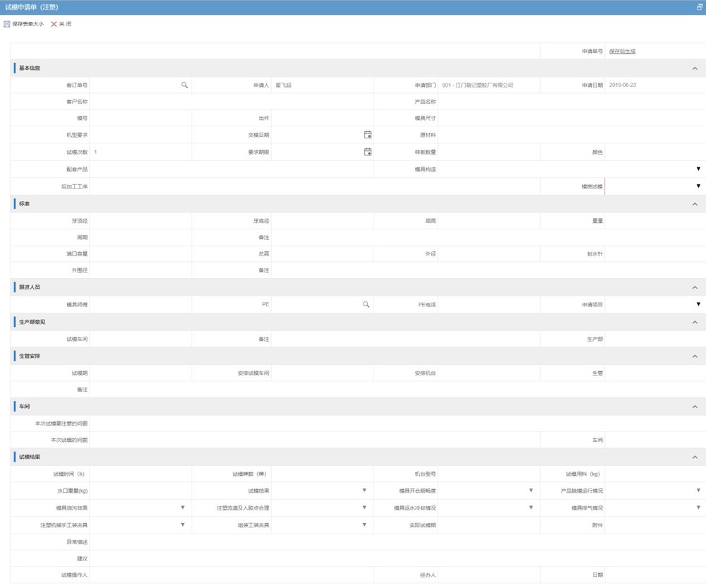This screenshot has height=588, width=706.
Task: Focus the 客户名称 input field
Action: tap(232, 102)
